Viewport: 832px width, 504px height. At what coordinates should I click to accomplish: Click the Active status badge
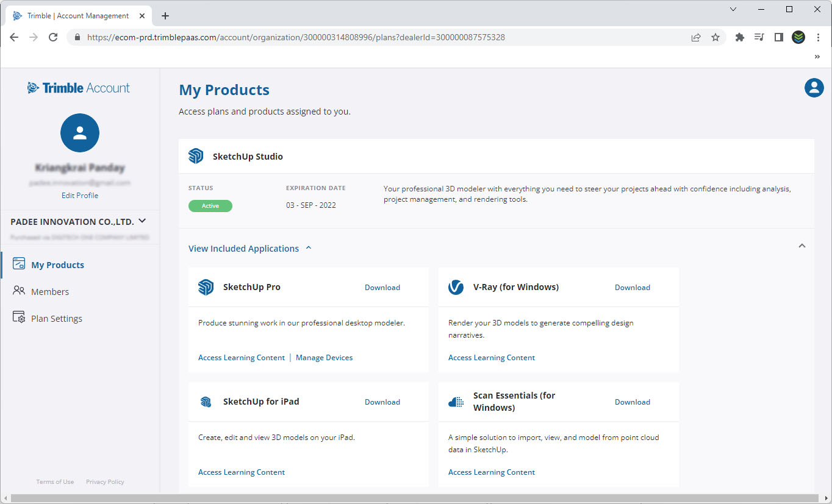pos(210,206)
